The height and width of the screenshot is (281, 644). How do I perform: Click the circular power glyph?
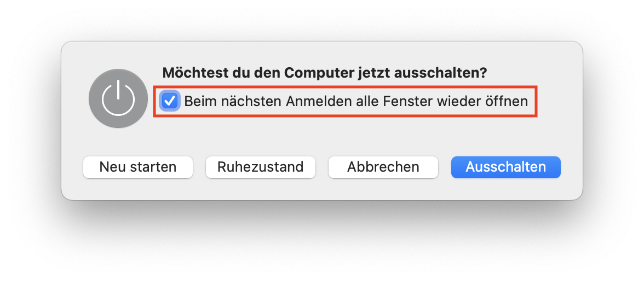click(x=118, y=98)
